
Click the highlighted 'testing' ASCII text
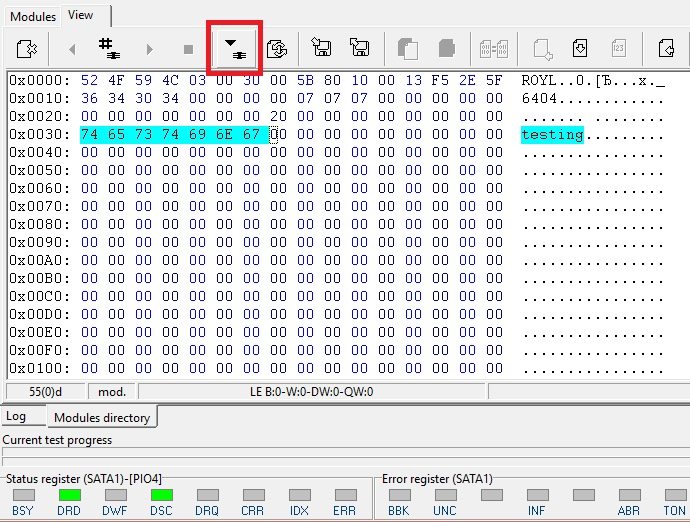coord(552,135)
